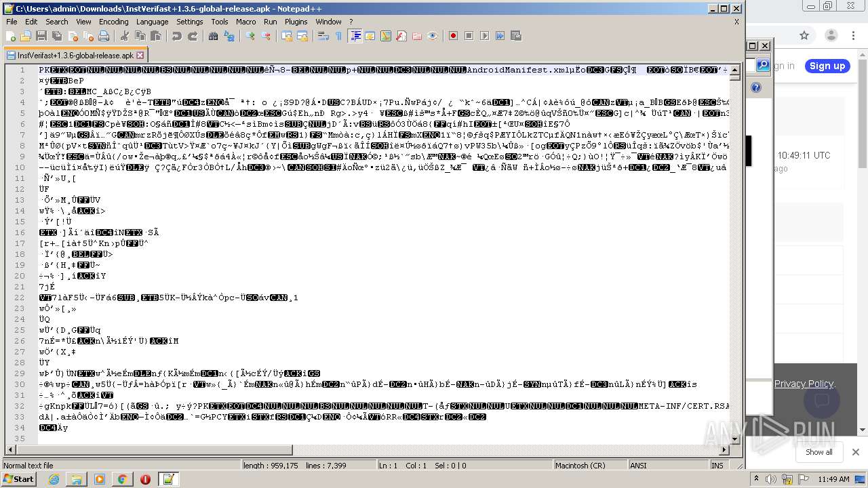The image size is (868, 488).
Task: Run the macro multiple times icon
Action: click(x=500, y=36)
